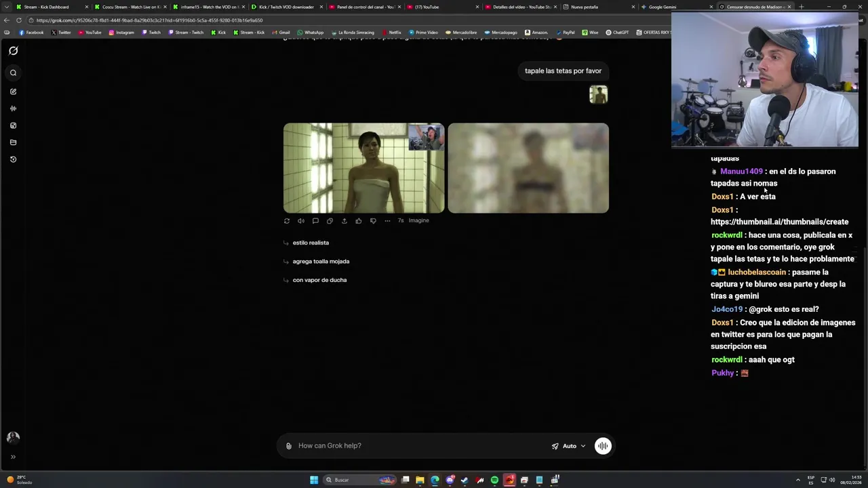
Task: Open chat history icon in sidebar
Action: pos(13,159)
